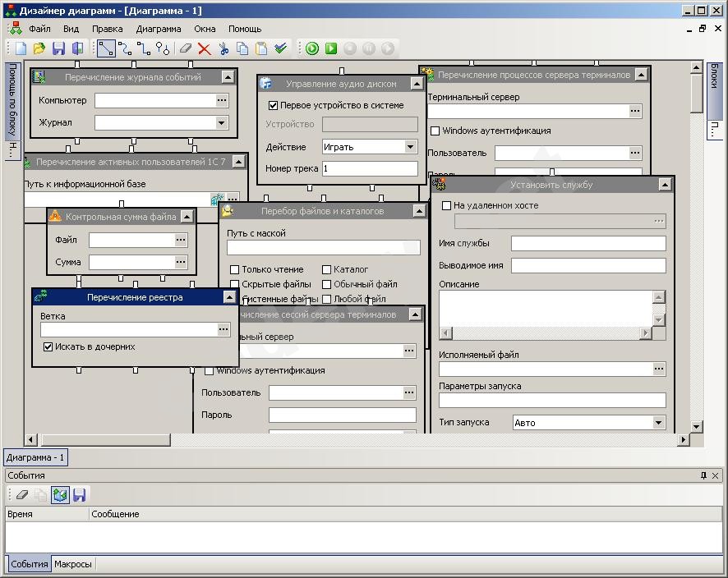Click the New diagram toolbar icon
Viewport: 728px width, 578px height.
[x=21, y=49]
